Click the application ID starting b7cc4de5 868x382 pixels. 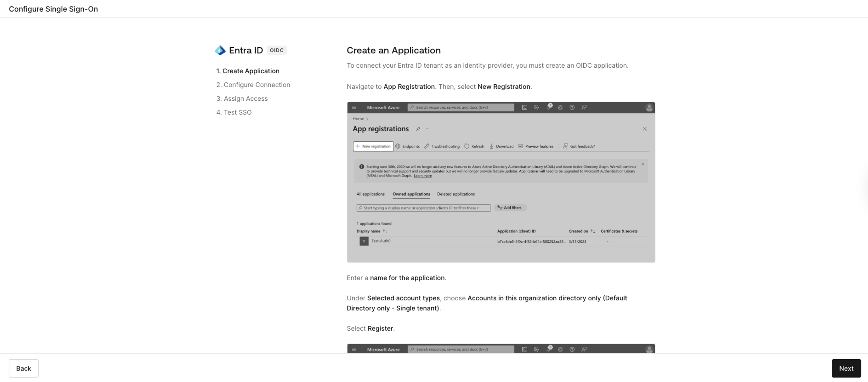[x=531, y=242]
